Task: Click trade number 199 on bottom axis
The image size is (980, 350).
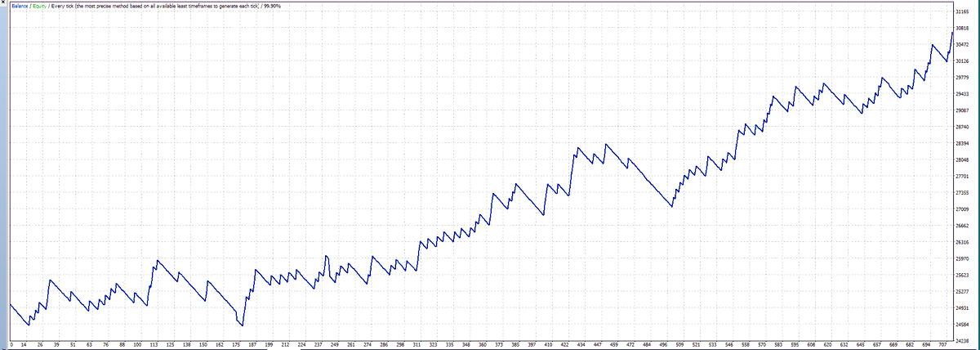Action: 269,345
